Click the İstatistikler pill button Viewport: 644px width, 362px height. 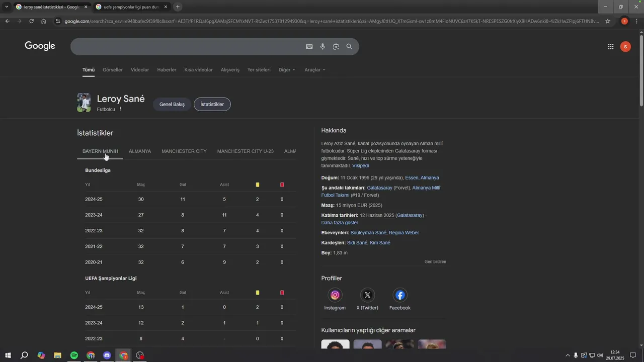tap(212, 105)
